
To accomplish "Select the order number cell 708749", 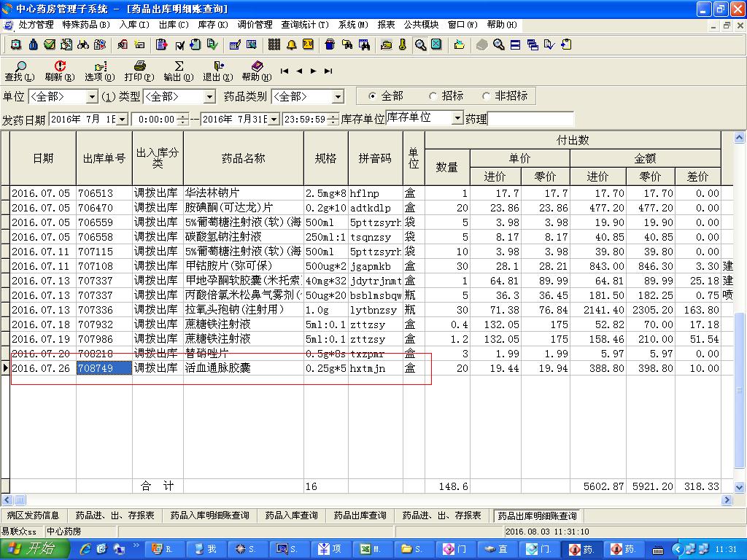I will coord(104,368).
